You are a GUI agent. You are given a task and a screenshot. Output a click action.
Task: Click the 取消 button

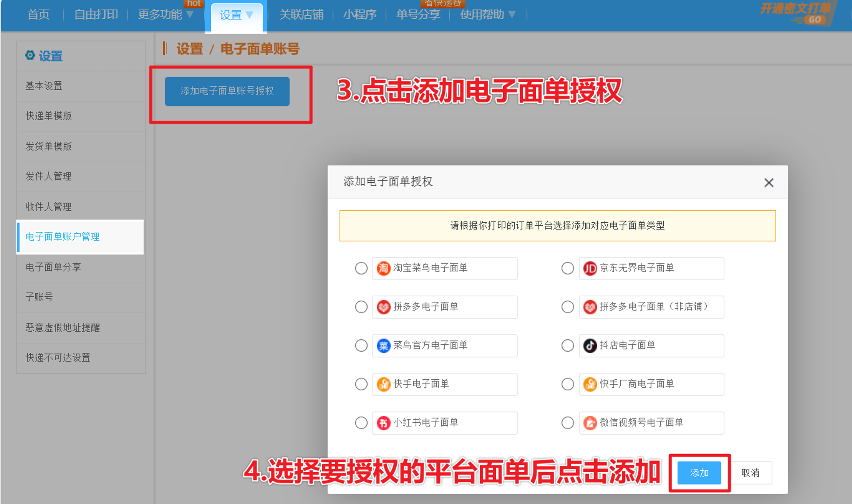[x=750, y=473]
